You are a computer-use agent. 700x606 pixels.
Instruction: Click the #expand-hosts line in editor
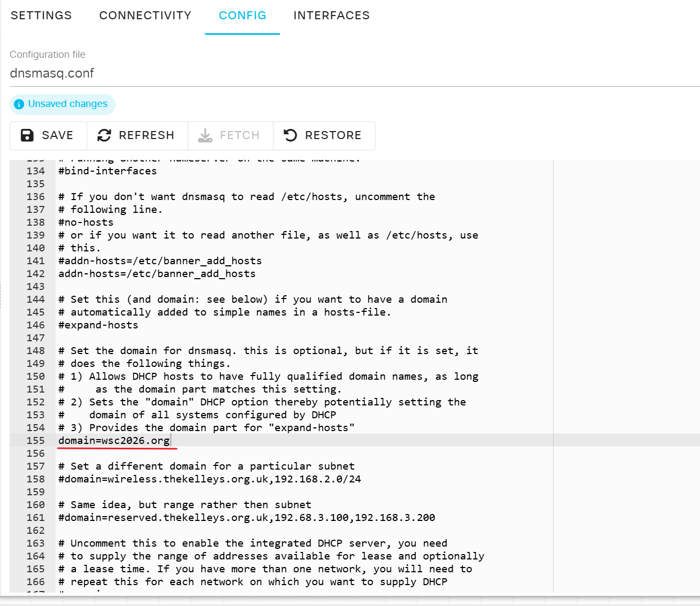pos(98,325)
